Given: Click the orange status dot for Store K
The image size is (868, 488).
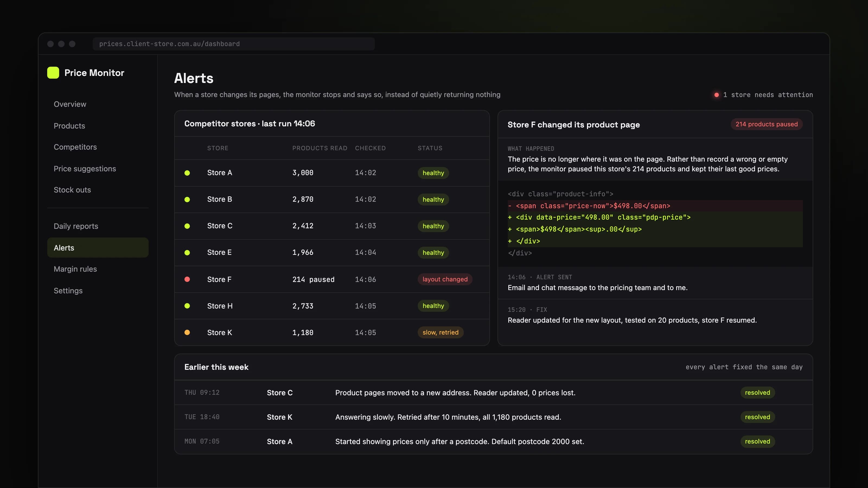Looking at the screenshot, I should [x=187, y=332].
